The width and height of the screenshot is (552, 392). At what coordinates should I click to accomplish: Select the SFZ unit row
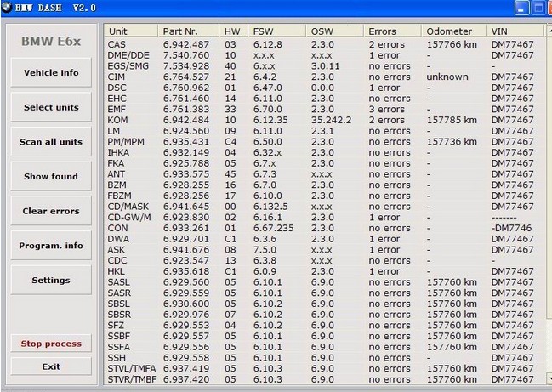click(324, 326)
